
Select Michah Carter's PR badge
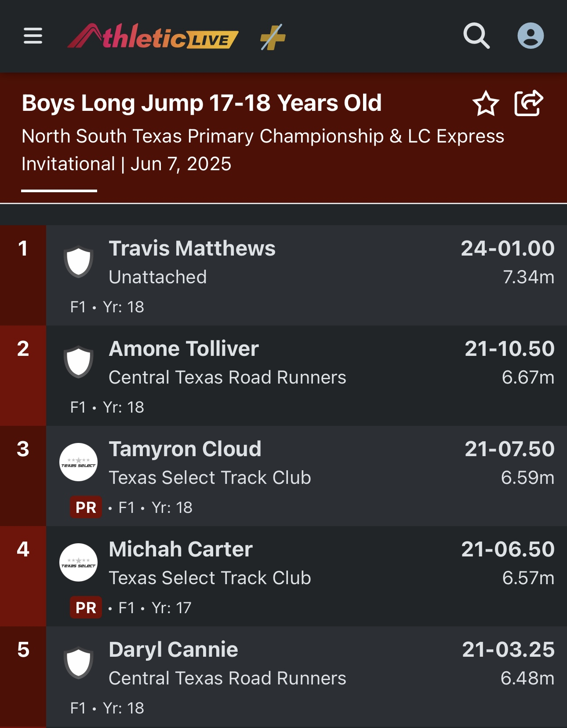(86, 607)
